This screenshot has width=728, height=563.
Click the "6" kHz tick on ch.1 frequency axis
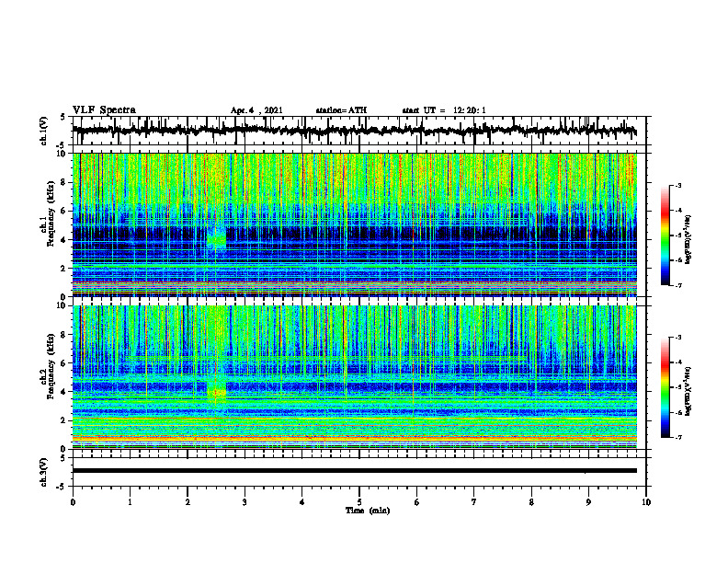64,211
